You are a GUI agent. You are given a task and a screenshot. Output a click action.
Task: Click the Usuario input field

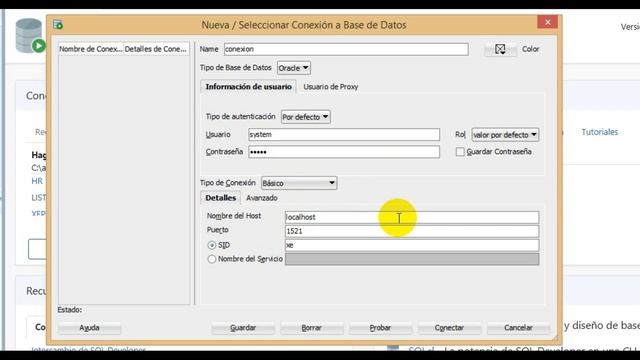point(344,135)
